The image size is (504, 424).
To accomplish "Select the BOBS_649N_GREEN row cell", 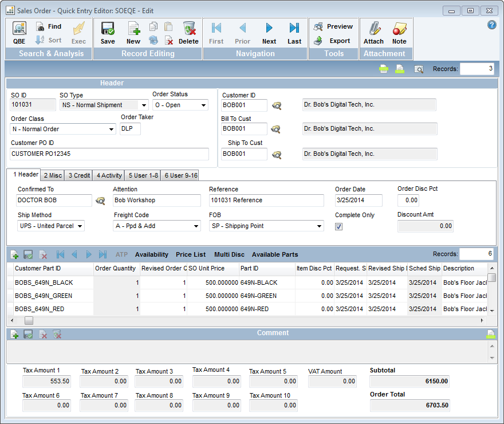I will tap(53, 296).
